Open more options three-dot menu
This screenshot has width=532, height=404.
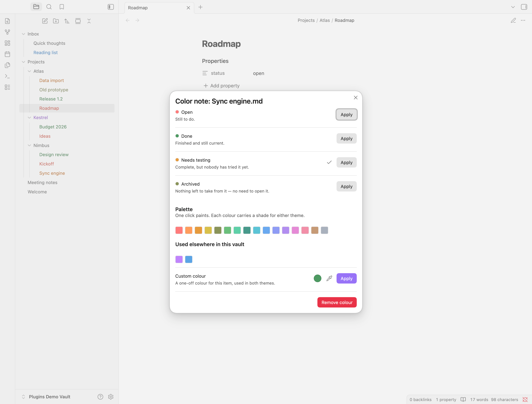click(523, 21)
